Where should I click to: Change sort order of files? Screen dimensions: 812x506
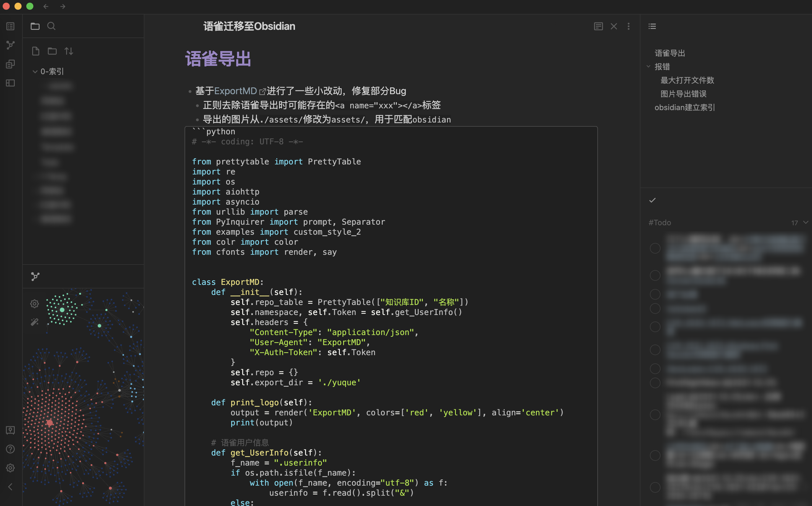[69, 51]
